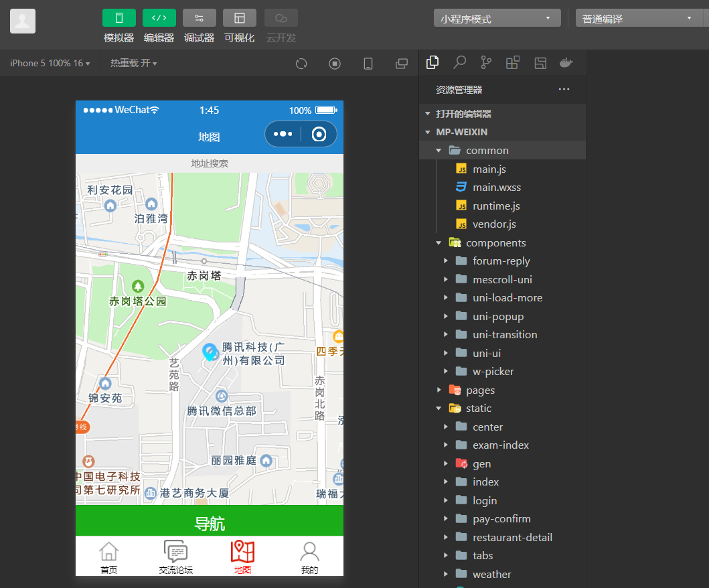
Task: Expand the login folder
Action: 503,500
